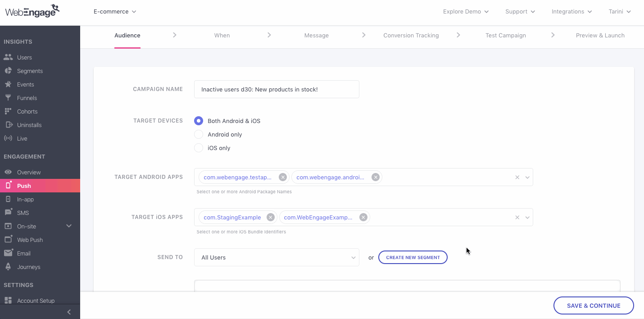The width and height of the screenshot is (644, 319).
Task: Click the SMS chat bubble icon
Action: click(x=8, y=213)
